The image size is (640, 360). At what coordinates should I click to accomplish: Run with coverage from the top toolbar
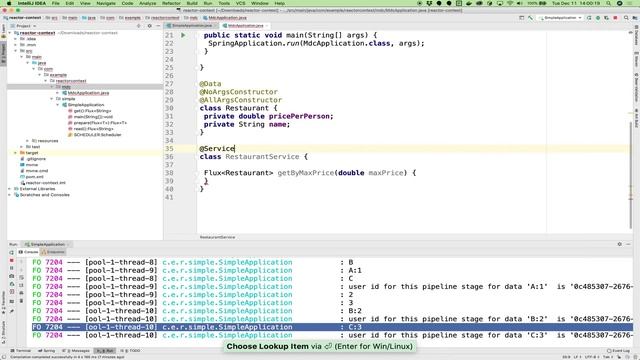click(x=606, y=18)
